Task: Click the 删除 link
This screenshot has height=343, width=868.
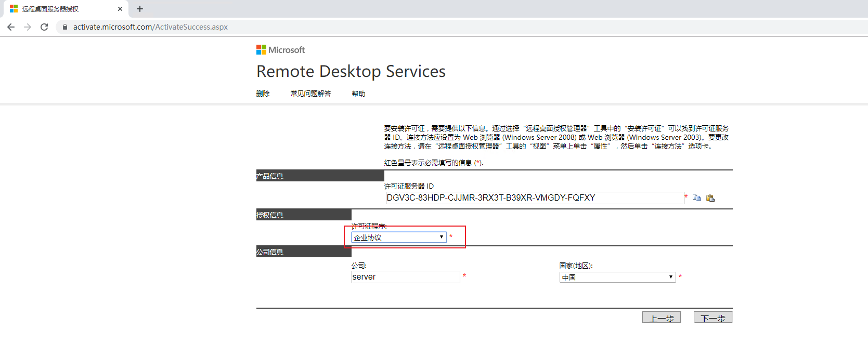Action: pyautogui.click(x=263, y=94)
